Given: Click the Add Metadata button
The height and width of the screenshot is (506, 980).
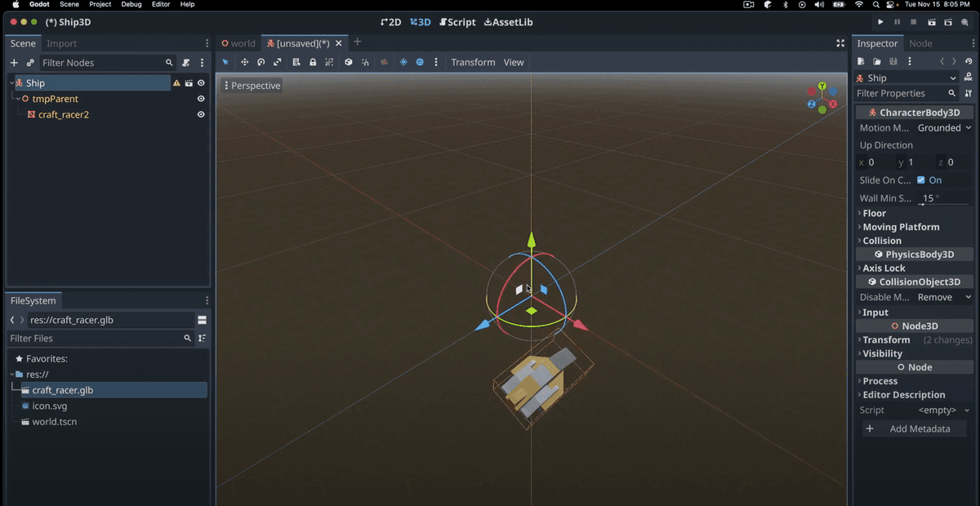Looking at the screenshot, I should point(913,428).
